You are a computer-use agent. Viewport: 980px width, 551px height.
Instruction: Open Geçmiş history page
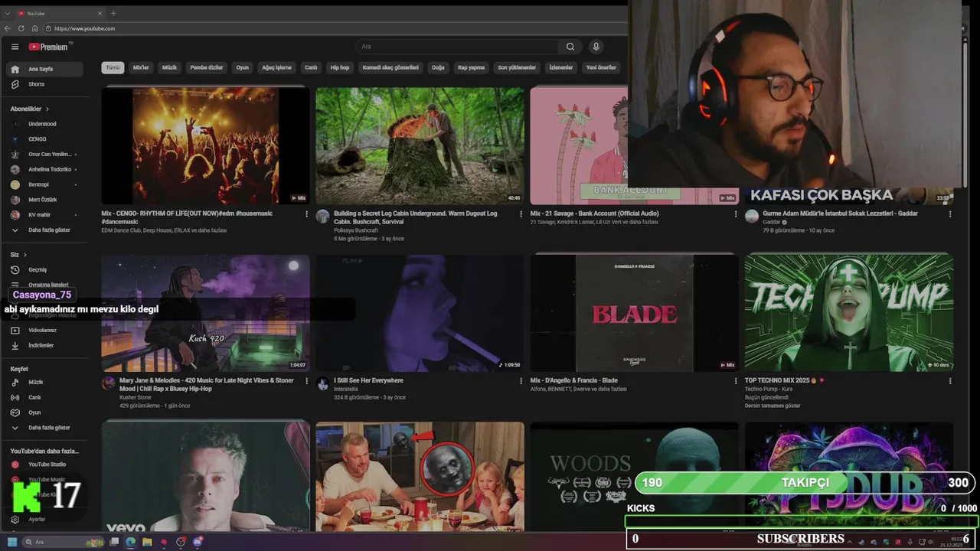point(45,269)
